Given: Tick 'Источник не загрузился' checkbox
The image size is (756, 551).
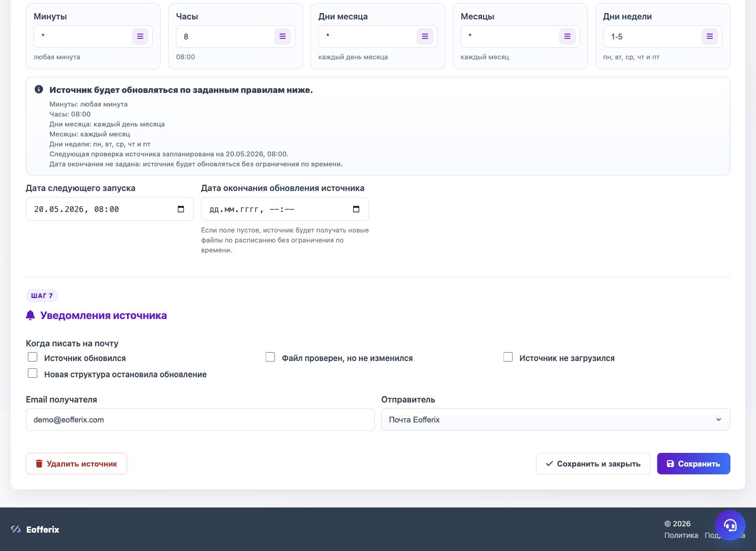Looking at the screenshot, I should click(508, 357).
